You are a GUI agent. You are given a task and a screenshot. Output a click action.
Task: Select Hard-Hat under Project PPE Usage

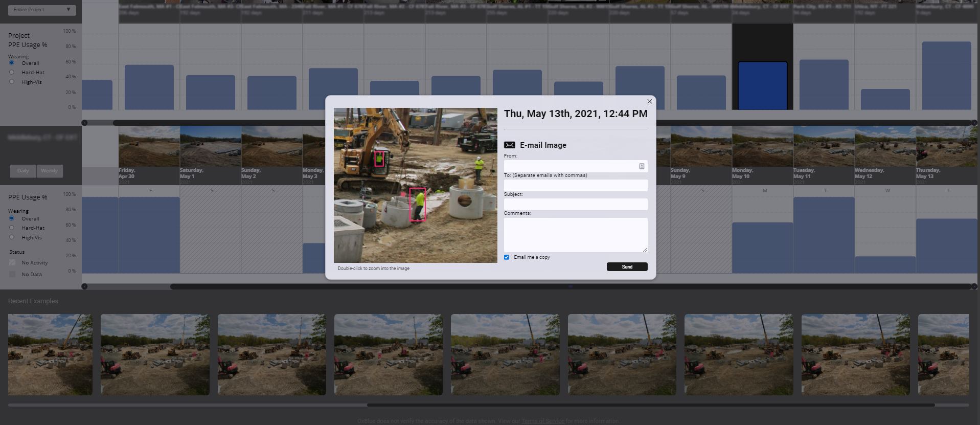pos(12,72)
